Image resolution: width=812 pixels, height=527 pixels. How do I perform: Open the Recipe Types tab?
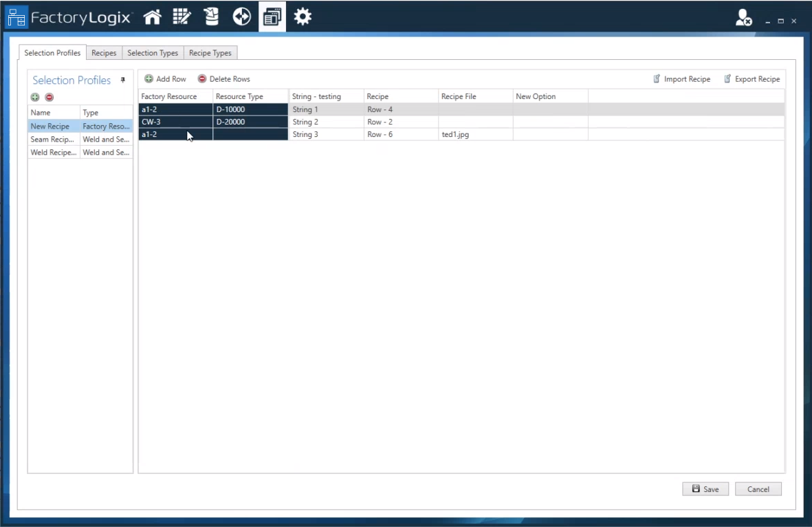[210, 52]
